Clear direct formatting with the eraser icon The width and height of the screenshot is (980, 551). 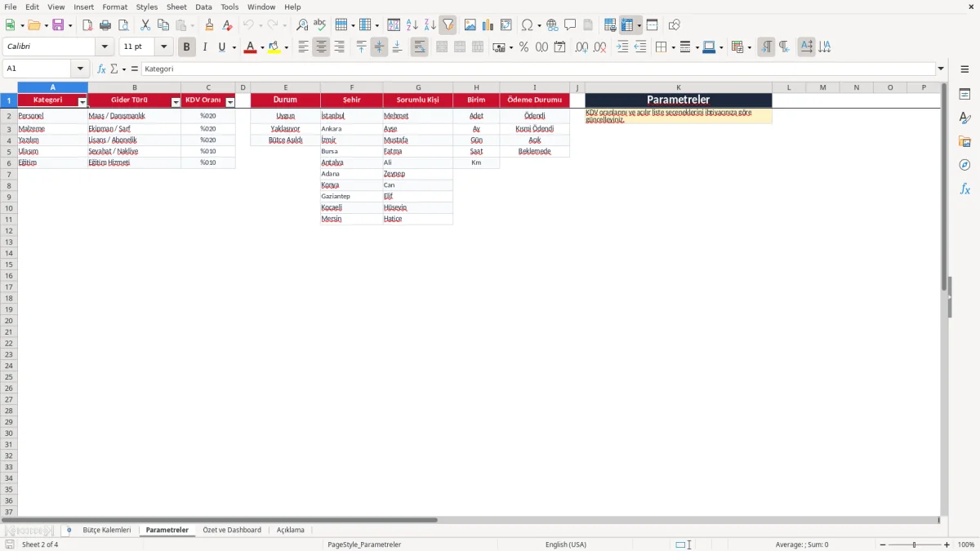(227, 25)
